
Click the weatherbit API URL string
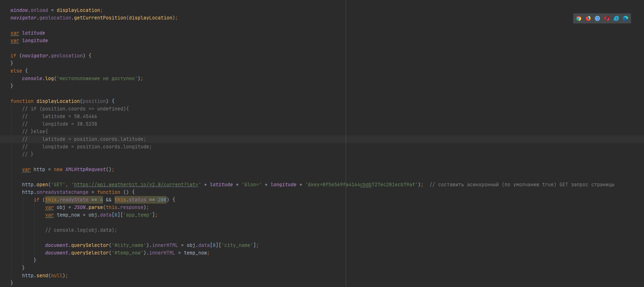[136, 184]
